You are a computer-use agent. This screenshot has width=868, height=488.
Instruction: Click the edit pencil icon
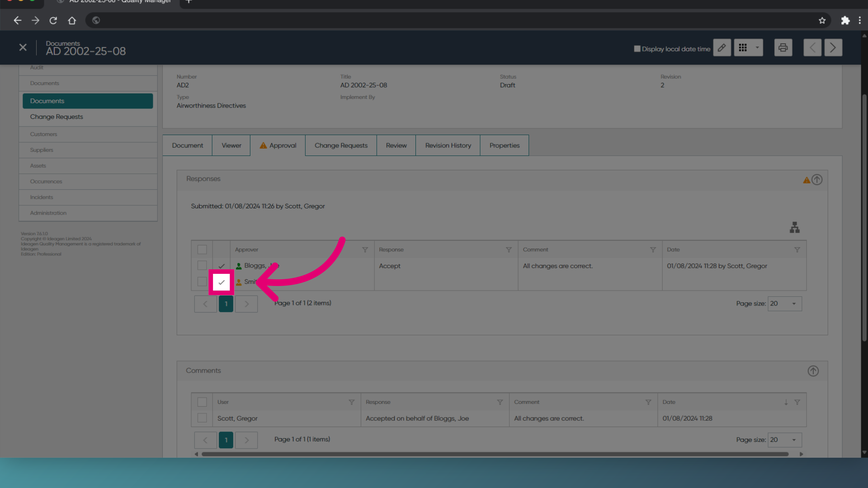click(722, 48)
